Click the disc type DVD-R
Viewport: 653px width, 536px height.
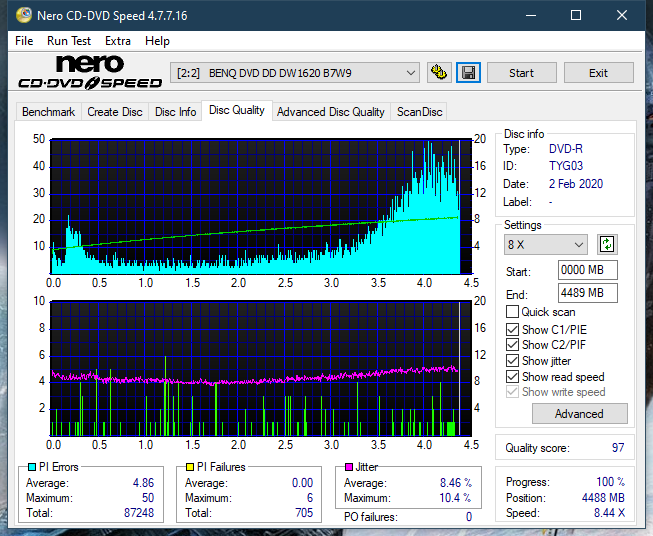(x=566, y=149)
